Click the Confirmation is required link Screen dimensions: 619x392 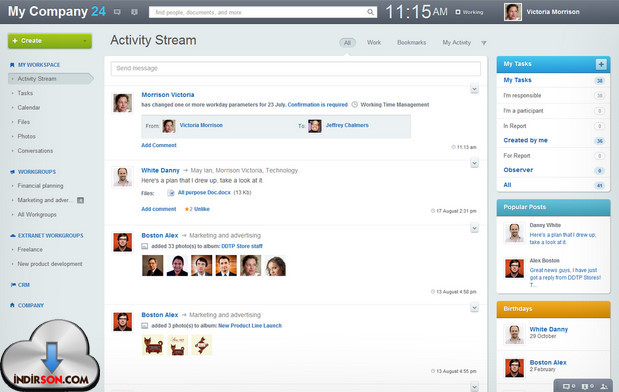click(317, 105)
